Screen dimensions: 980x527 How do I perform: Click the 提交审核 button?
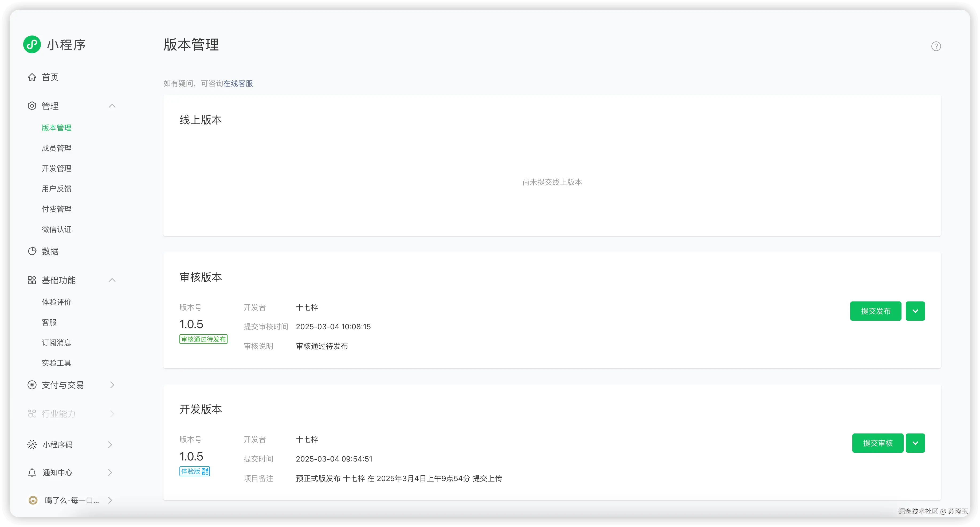pos(878,443)
